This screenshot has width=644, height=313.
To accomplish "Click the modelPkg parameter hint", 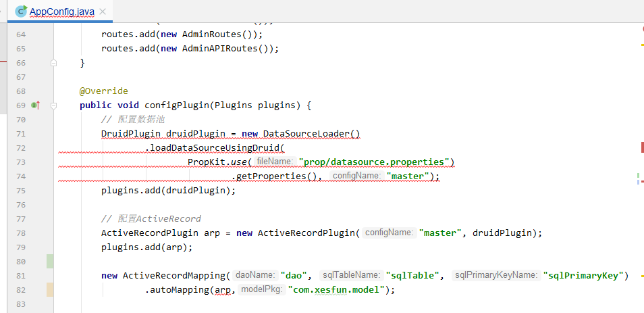I will tap(262, 289).
